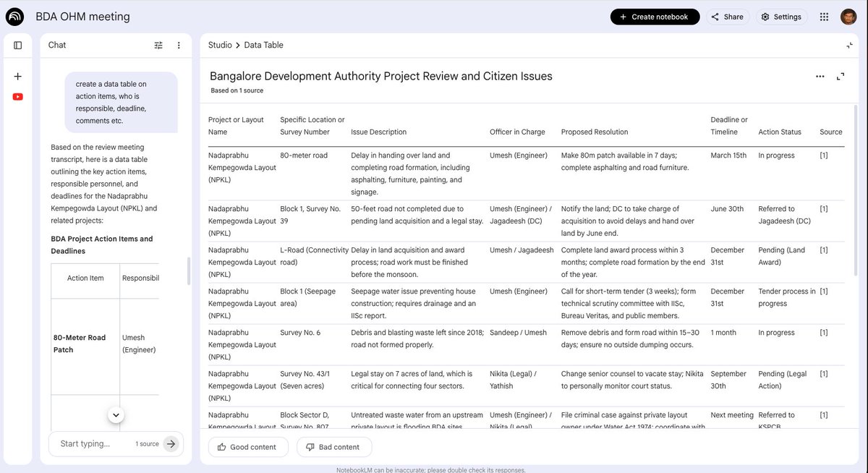Click the chat panel scrollbar
Image resolution: width=868 pixels, height=473 pixels.
pyautogui.click(x=189, y=271)
